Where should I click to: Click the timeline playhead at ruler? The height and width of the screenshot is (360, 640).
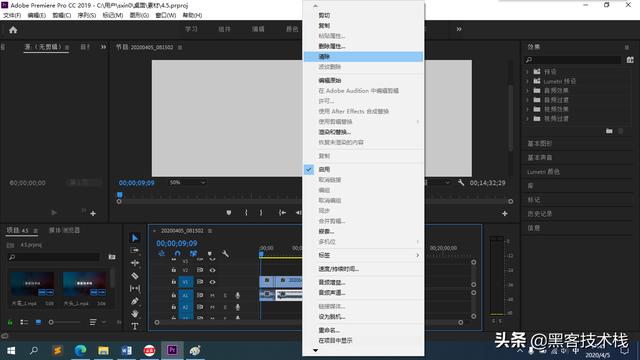coord(261,254)
